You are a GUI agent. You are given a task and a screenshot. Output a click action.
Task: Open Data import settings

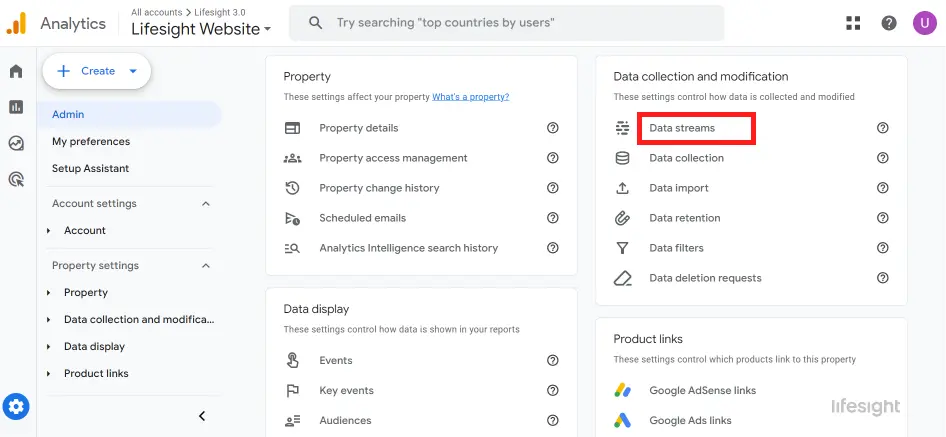[x=679, y=188]
